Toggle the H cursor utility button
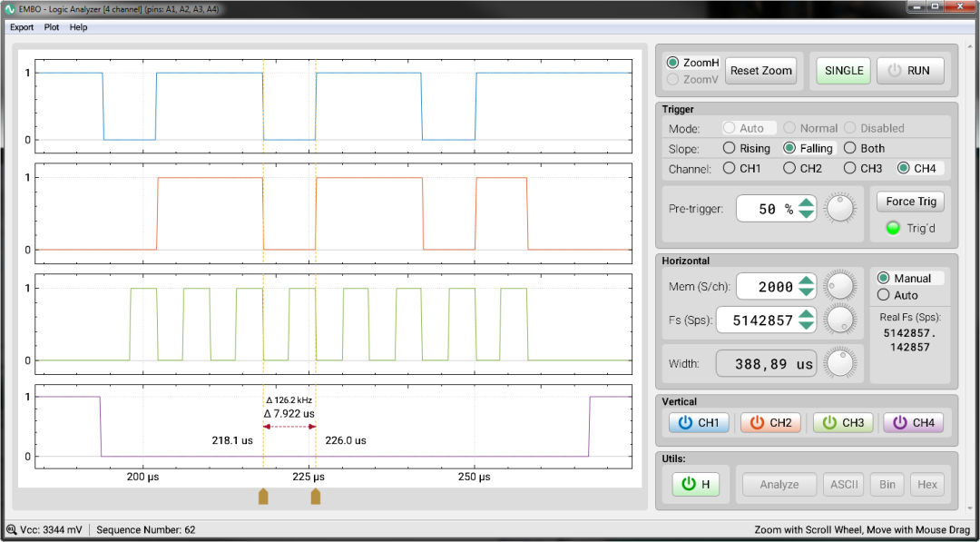 pos(696,484)
